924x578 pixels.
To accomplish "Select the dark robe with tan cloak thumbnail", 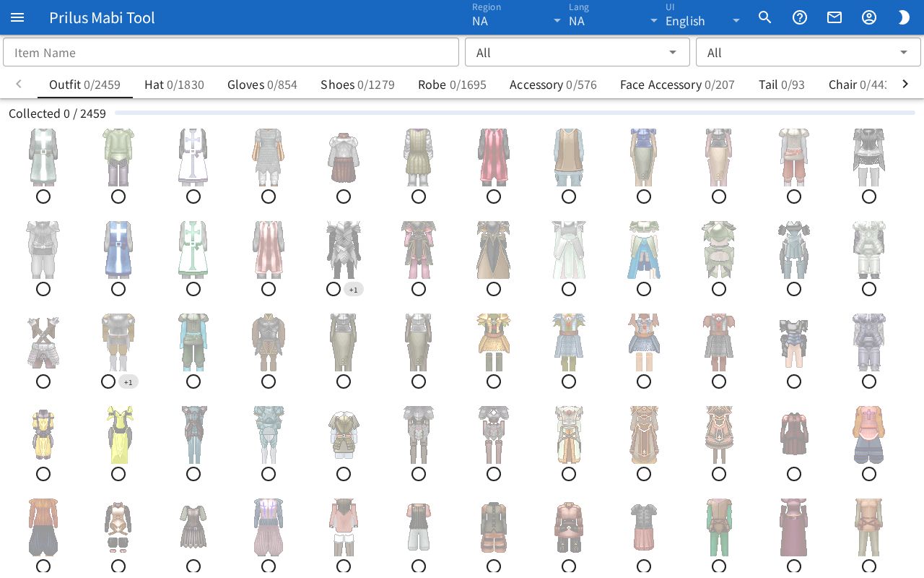I will point(494,250).
